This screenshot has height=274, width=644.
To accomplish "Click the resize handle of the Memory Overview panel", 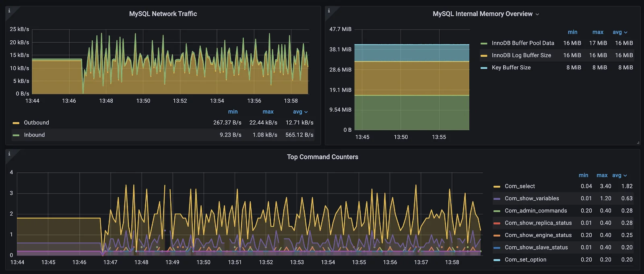I will (638, 143).
